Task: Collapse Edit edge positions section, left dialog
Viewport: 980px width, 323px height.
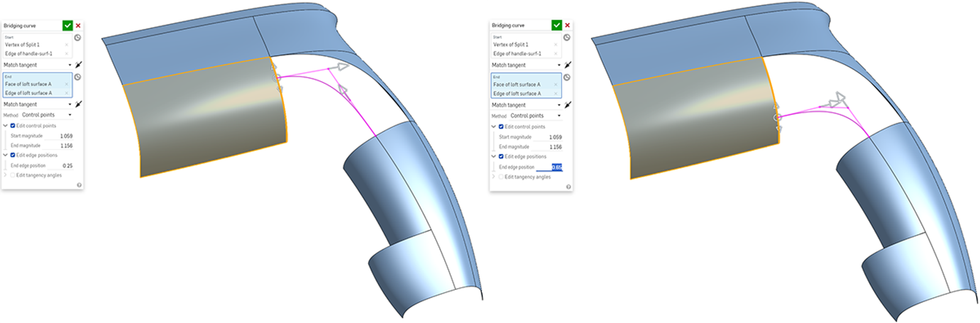Action: point(6,155)
